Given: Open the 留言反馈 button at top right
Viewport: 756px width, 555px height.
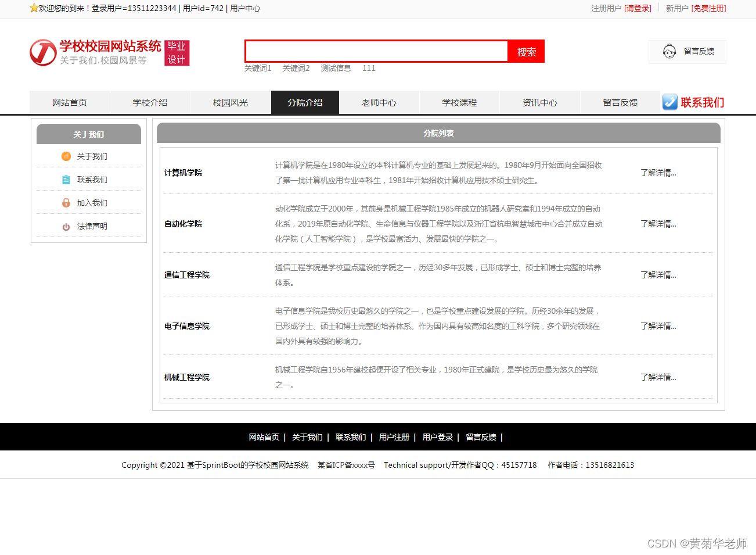Looking at the screenshot, I should point(687,52).
